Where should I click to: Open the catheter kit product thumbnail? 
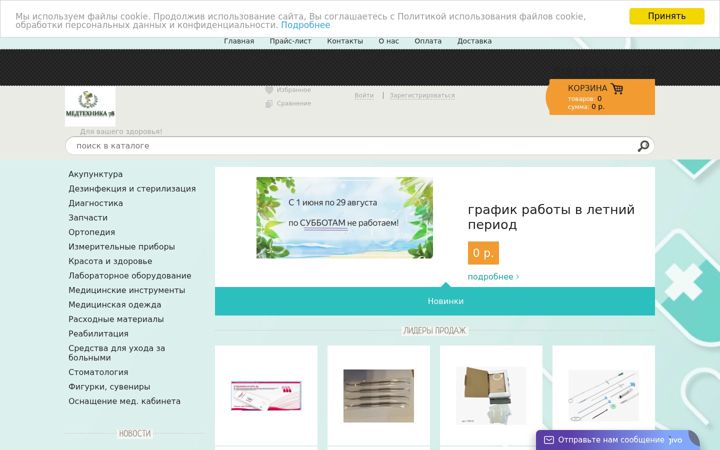[x=603, y=396]
